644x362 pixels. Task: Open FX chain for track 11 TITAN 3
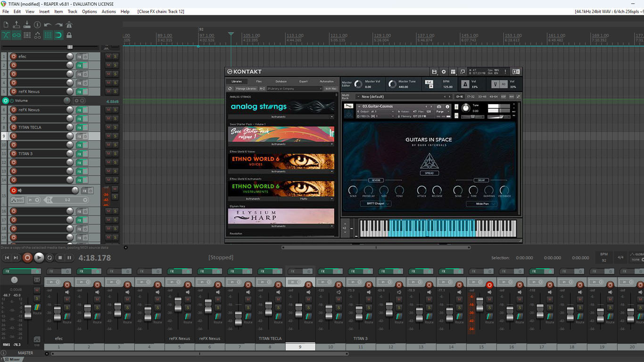click(x=79, y=154)
